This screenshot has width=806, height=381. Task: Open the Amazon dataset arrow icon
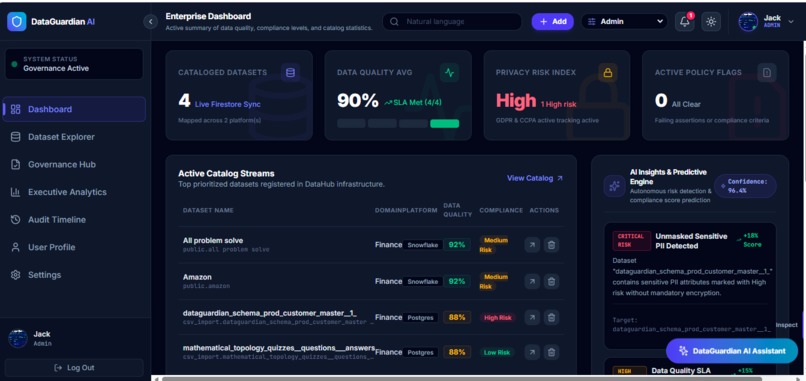pos(532,281)
